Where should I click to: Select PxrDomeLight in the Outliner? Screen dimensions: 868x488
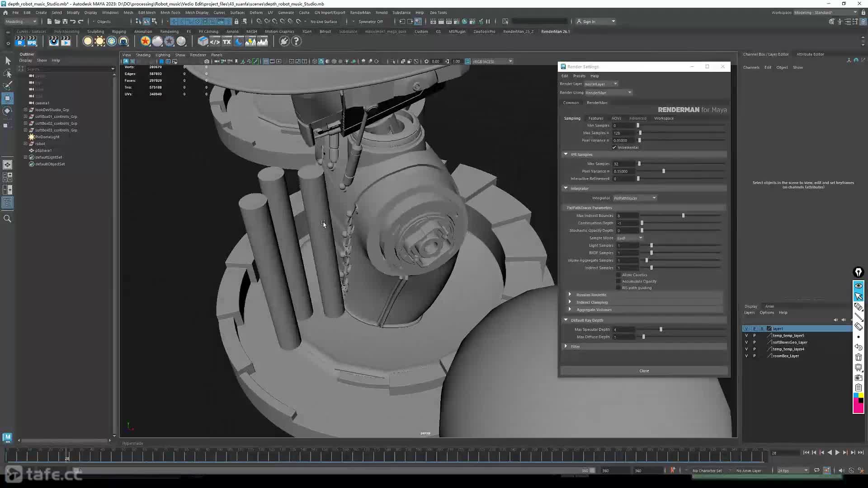[47, 137]
